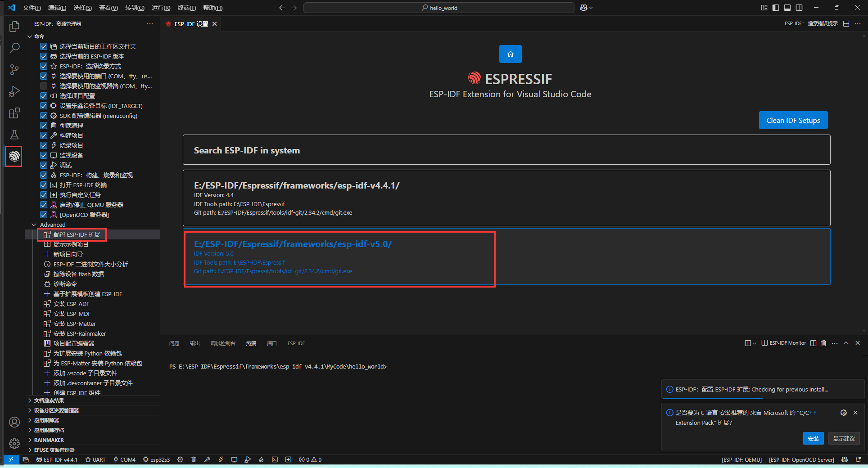This screenshot has height=468, width=868.
Task: Open the Extensions view
Action: [x=14, y=113]
